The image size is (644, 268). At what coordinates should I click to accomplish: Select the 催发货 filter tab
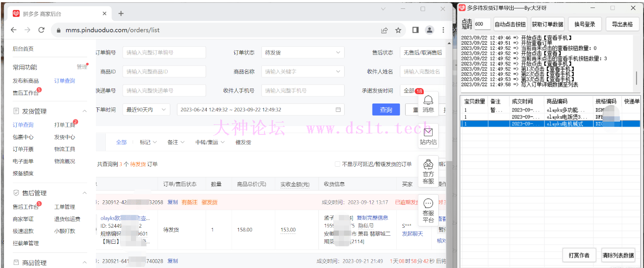243,142
